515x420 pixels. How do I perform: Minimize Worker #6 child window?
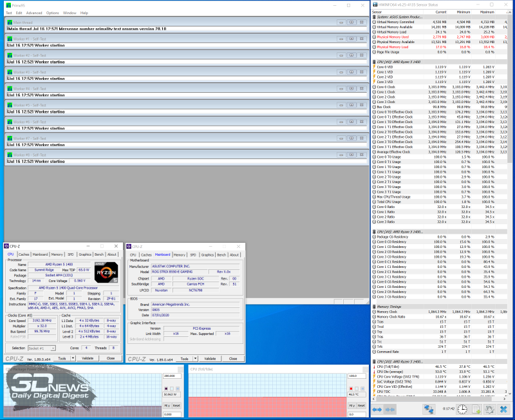click(341, 122)
